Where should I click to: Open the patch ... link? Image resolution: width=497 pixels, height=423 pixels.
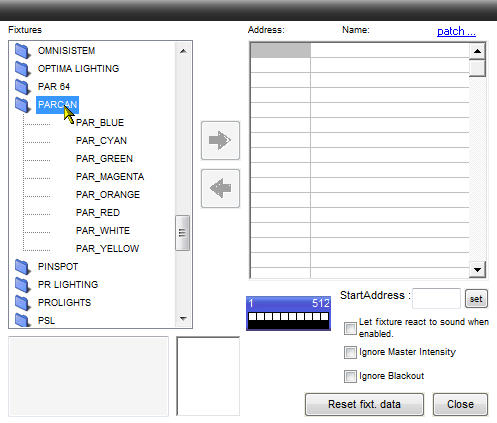coord(456,31)
